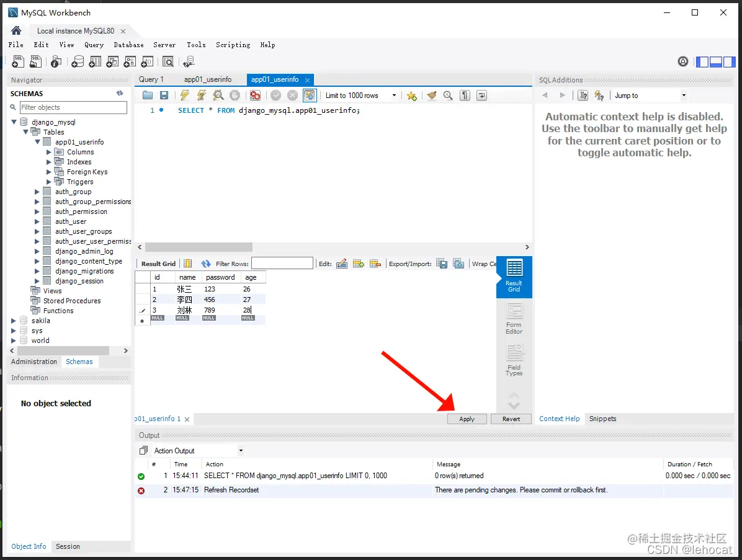742x560 pixels.
Task: Click home icon tab
Action: [x=16, y=31]
